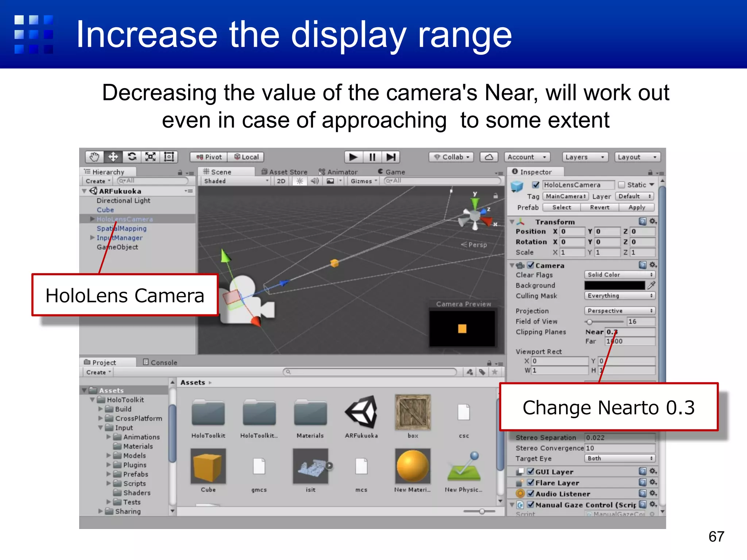Click the prefab Apply button
Viewport: 747px width, 560px height.
pos(637,207)
